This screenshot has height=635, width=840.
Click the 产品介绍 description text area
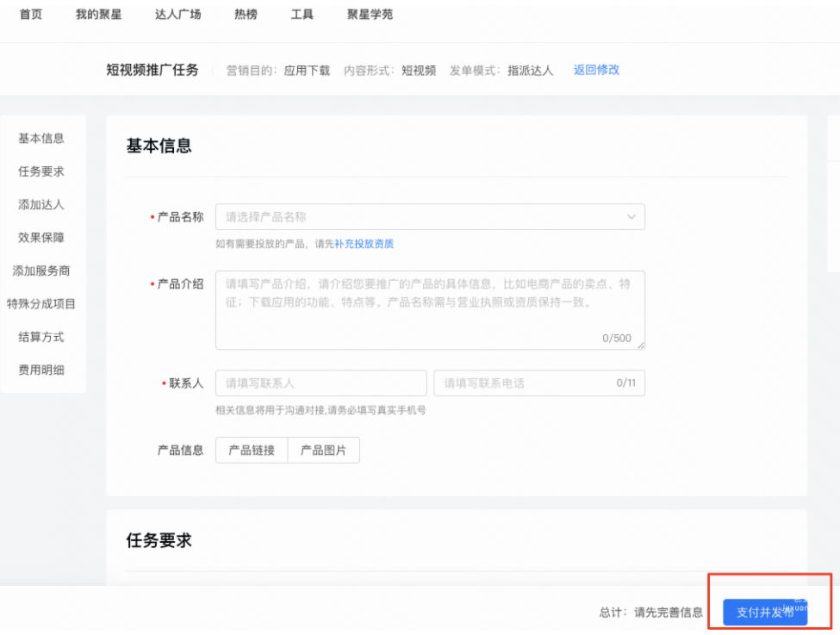(x=430, y=306)
